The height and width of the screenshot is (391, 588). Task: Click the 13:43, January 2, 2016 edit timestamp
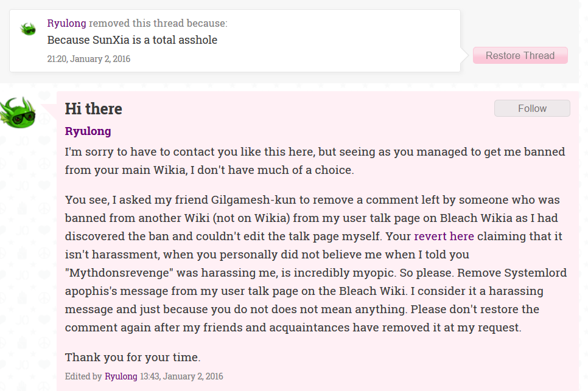[181, 376]
